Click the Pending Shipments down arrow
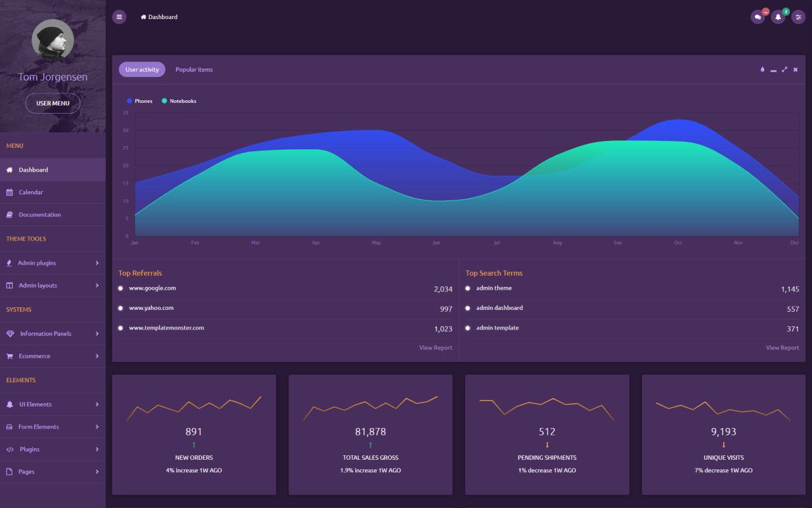 click(547, 445)
